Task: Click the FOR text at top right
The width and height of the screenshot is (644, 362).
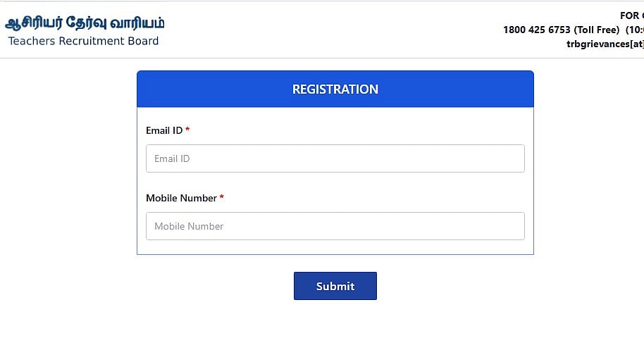Action: pos(630,15)
